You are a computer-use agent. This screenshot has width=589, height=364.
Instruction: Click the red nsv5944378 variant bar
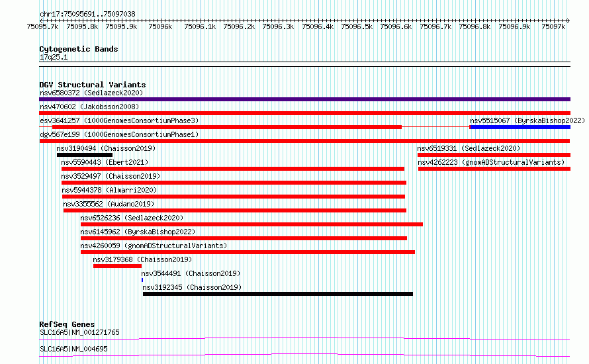234,197
